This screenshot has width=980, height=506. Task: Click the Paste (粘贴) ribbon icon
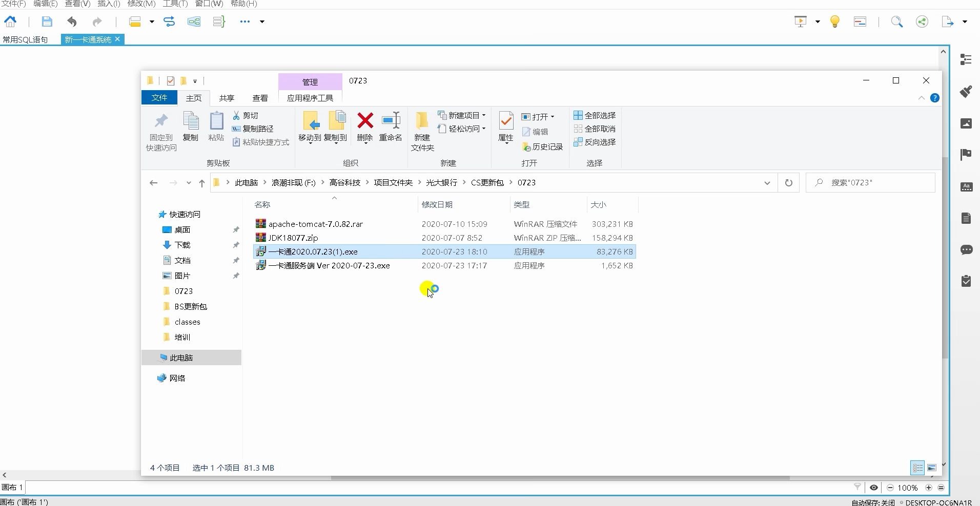tap(216, 127)
